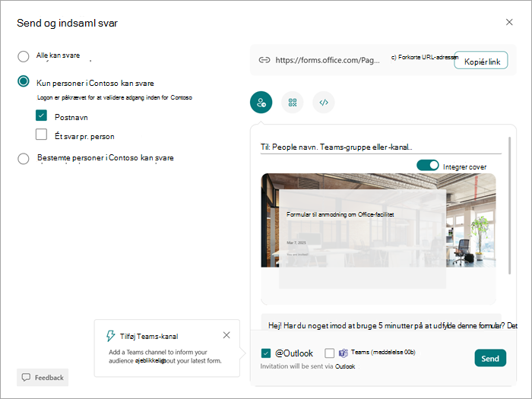
Task: Uncheck the Postnavn checkbox
Action: click(41, 116)
